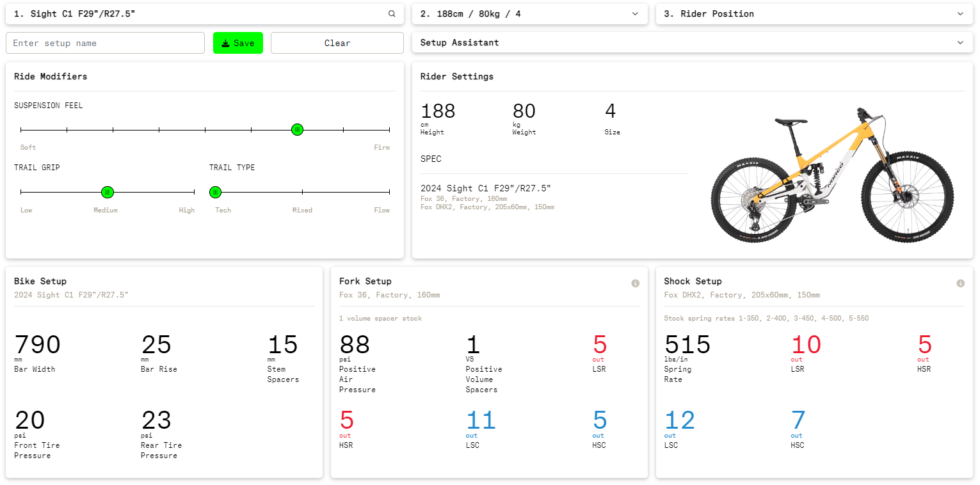Screen dimensions: 980x485
Task: Open Shock Setup info icon
Action: (960, 283)
